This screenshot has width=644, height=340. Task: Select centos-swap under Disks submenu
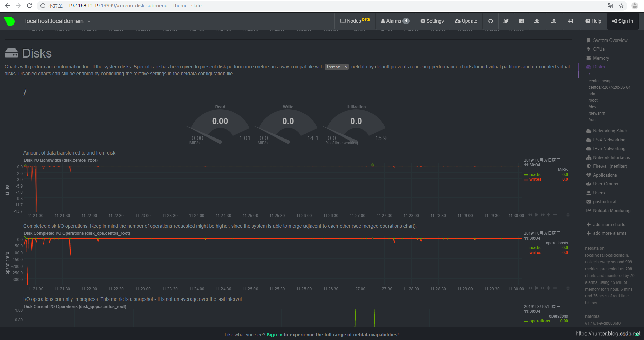[600, 81]
